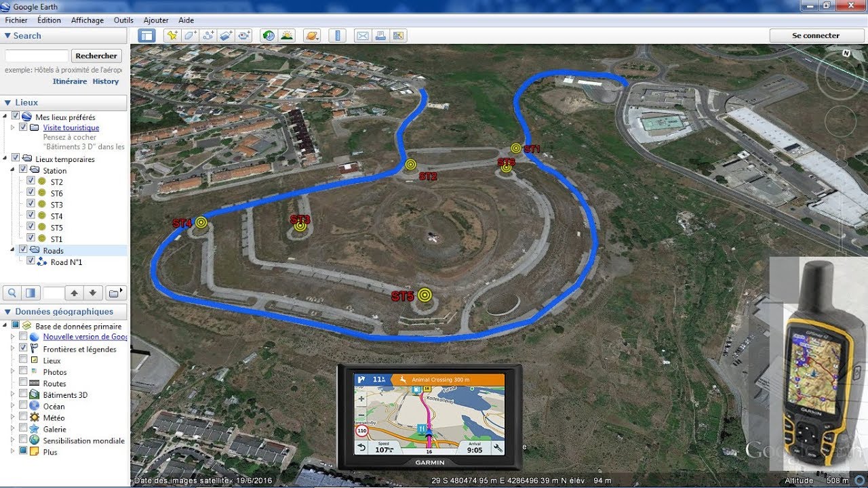This screenshot has width=868, height=488.
Task: Click View in Google Maps icon
Action: pyautogui.click(x=398, y=35)
